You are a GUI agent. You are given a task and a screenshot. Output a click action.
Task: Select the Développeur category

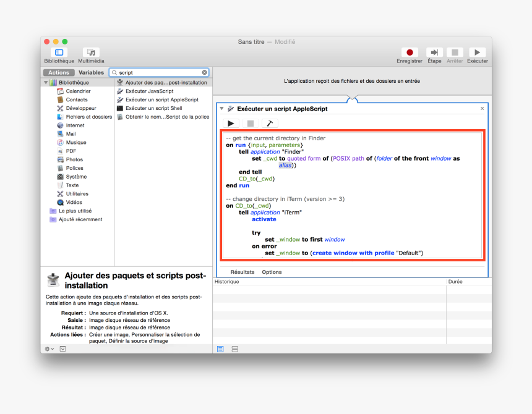click(x=81, y=108)
